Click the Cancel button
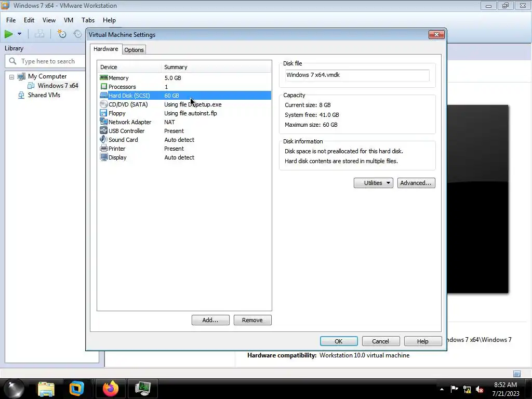Viewport: 532px width, 399px height. tap(381, 341)
